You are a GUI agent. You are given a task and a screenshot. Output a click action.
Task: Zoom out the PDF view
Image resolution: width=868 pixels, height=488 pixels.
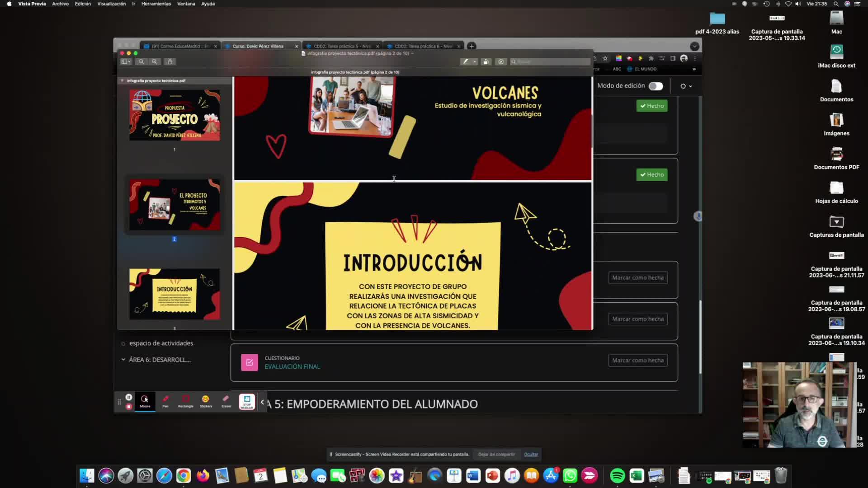point(141,62)
